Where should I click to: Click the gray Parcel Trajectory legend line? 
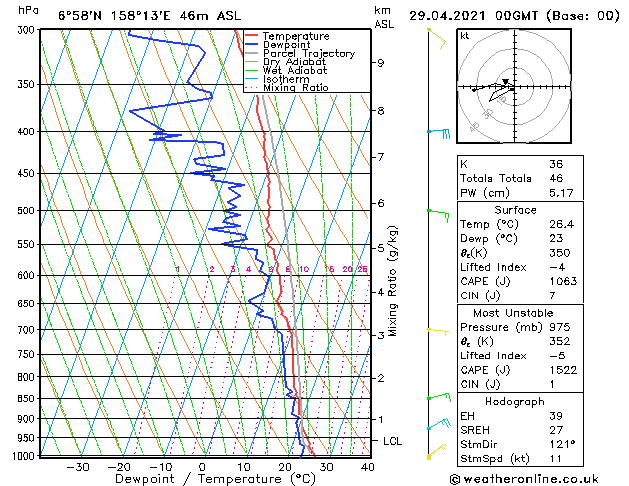click(251, 53)
